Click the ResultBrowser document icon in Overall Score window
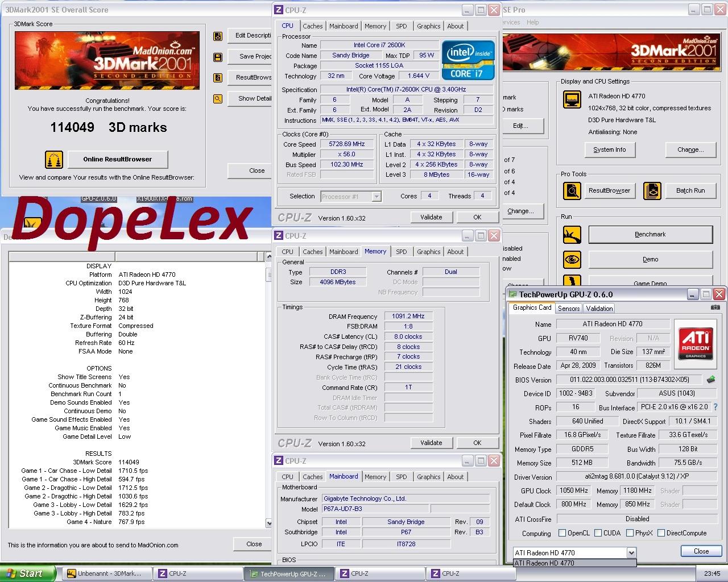 (218, 78)
